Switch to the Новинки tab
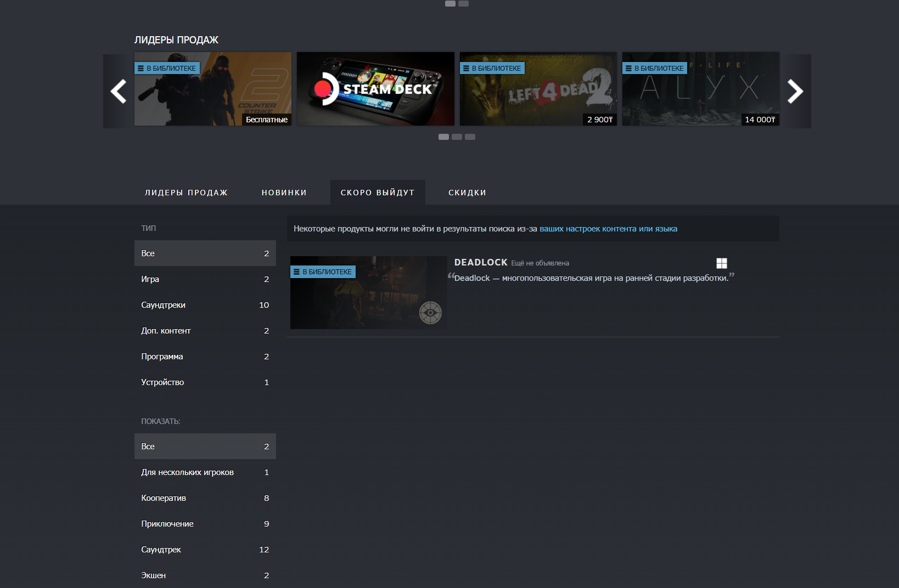Image resolution: width=899 pixels, height=588 pixels. point(284,193)
